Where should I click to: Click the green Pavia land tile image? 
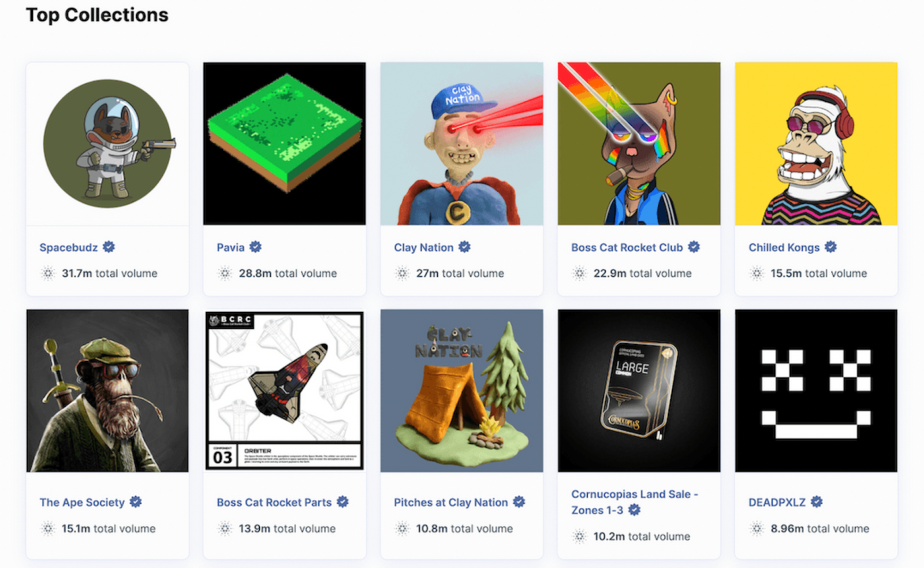[x=284, y=144]
